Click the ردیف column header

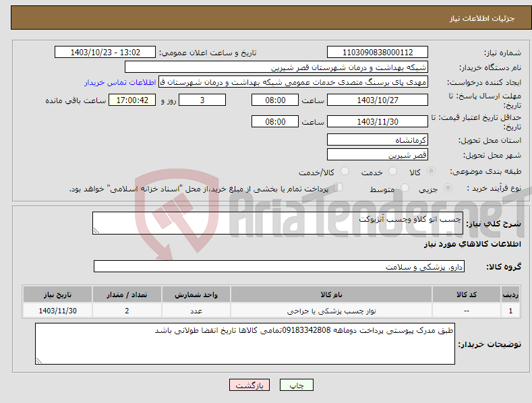coord(510,294)
